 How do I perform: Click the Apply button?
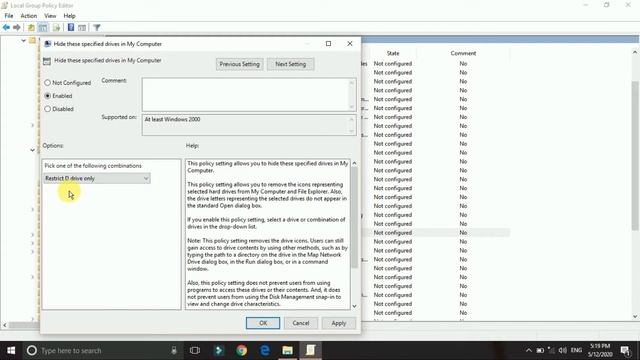pyautogui.click(x=339, y=323)
